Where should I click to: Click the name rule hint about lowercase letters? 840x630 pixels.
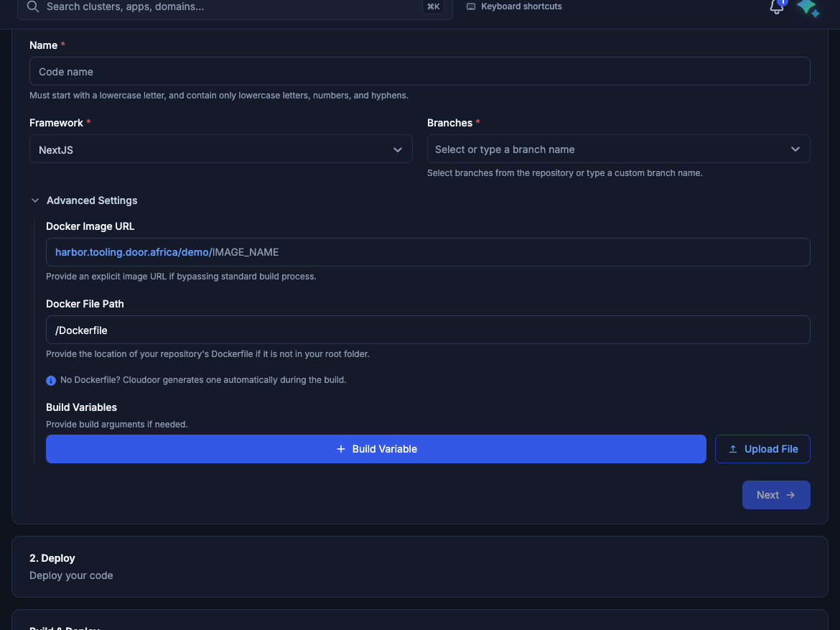pyautogui.click(x=218, y=96)
